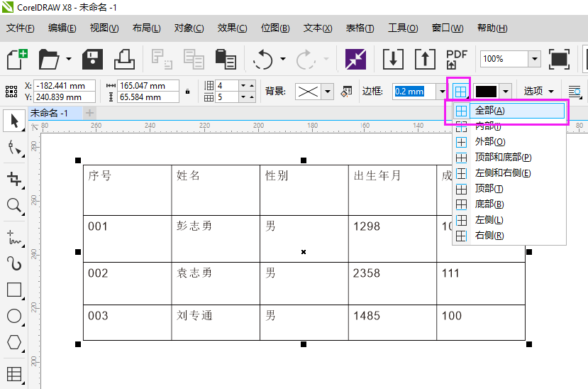The width and height of the screenshot is (588, 389).
Task: Open the dropdown arrow beside Open
Action: click(x=68, y=59)
